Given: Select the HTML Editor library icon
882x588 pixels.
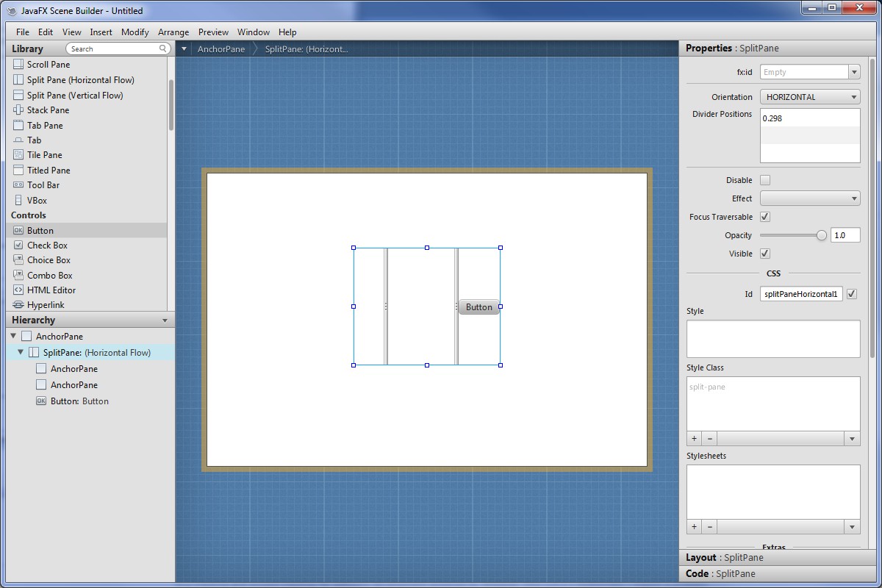Looking at the screenshot, I should [18, 290].
